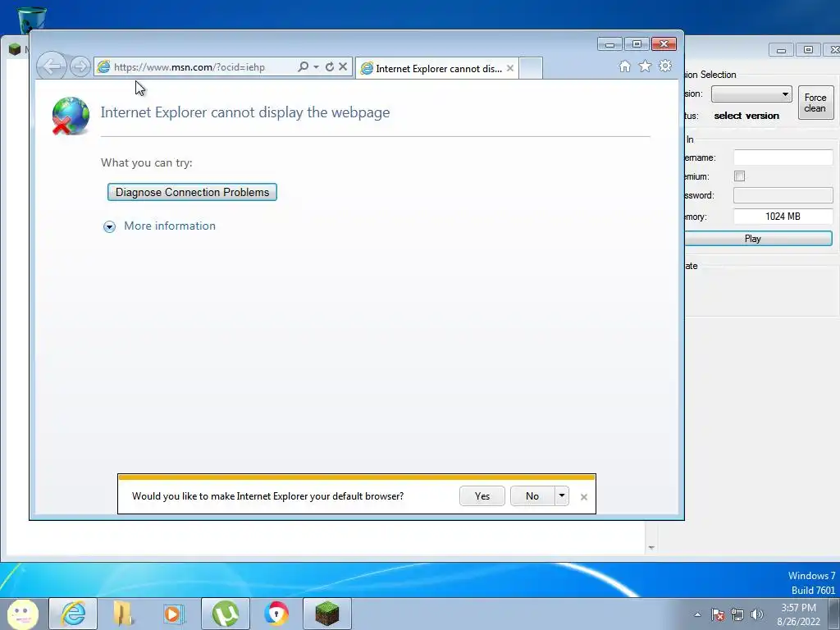Screen dimensions: 840x630
Task: Click Play in the launcher window
Action: [757, 239]
